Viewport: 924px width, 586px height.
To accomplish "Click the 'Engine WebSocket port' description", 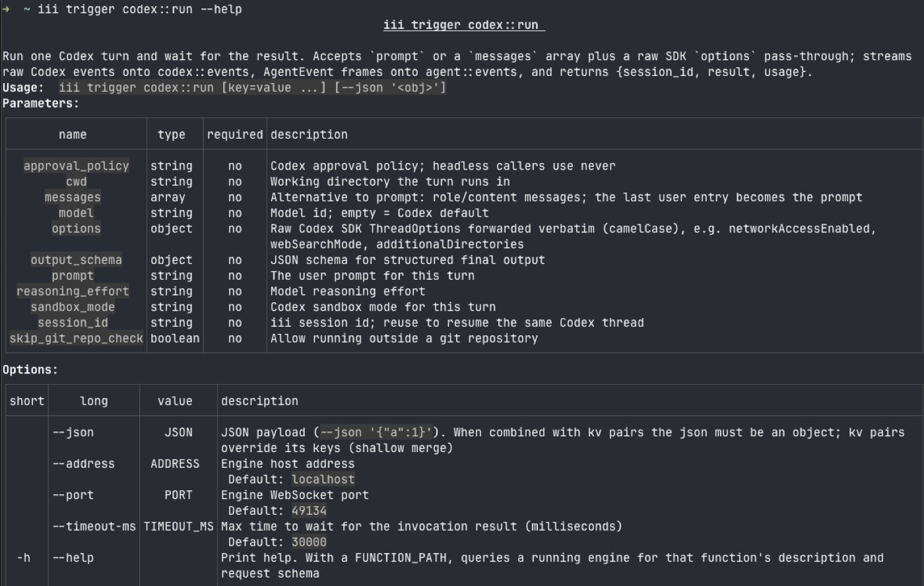I will coord(295,496).
